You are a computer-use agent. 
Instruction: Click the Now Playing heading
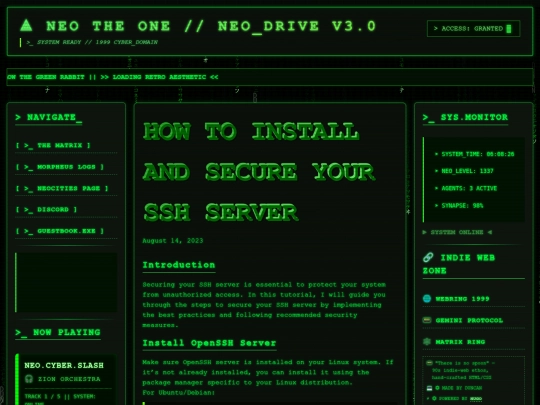tap(58, 332)
